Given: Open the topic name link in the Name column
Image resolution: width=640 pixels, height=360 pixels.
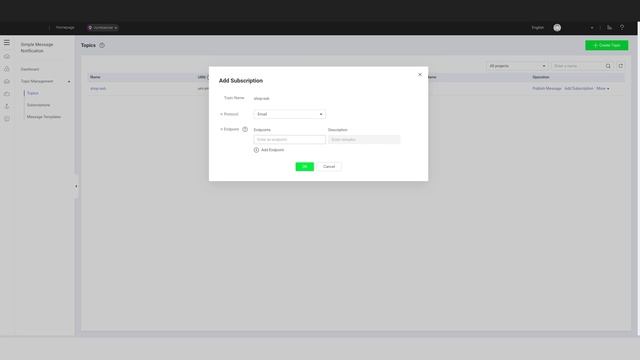Looking at the screenshot, I should pos(98,89).
